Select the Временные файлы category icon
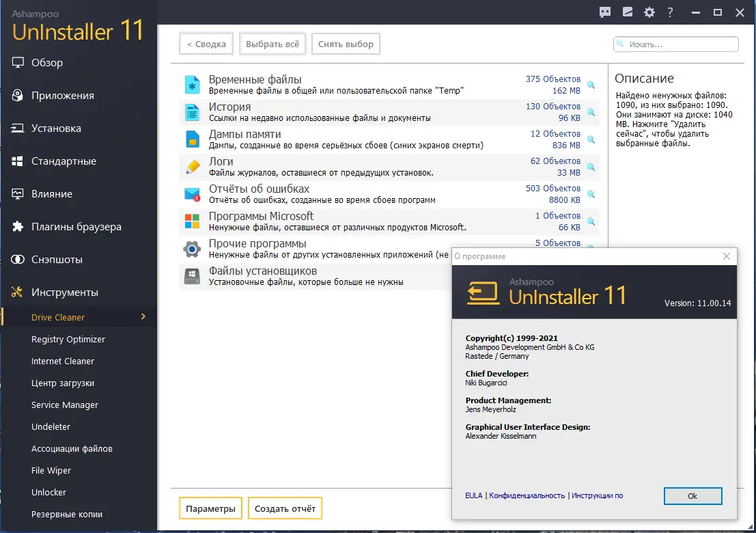Image resolution: width=756 pixels, height=533 pixels. coord(191,83)
